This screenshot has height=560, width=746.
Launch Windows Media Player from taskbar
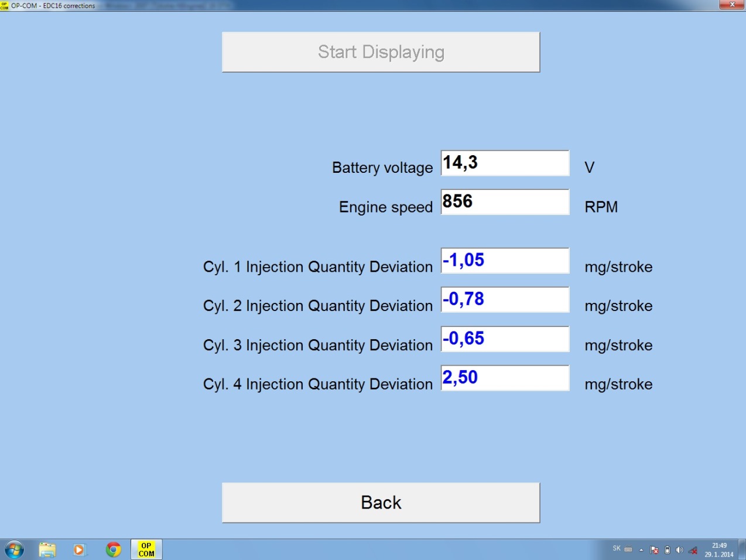click(79, 549)
